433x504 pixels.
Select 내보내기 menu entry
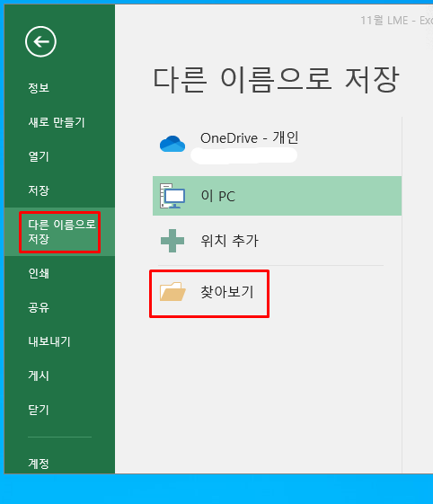point(49,341)
